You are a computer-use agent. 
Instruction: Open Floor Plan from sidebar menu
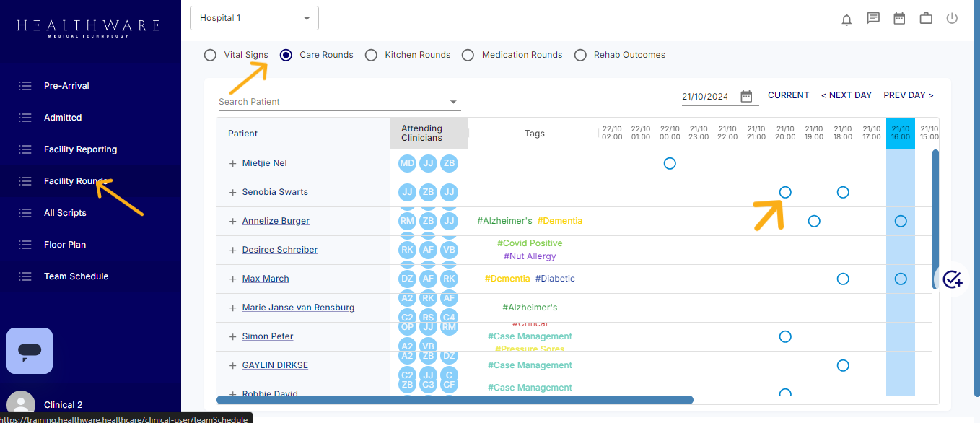(x=65, y=245)
